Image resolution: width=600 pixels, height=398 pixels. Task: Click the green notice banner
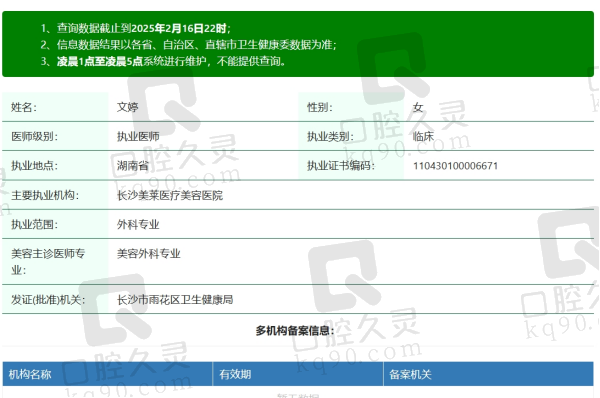tap(298, 44)
